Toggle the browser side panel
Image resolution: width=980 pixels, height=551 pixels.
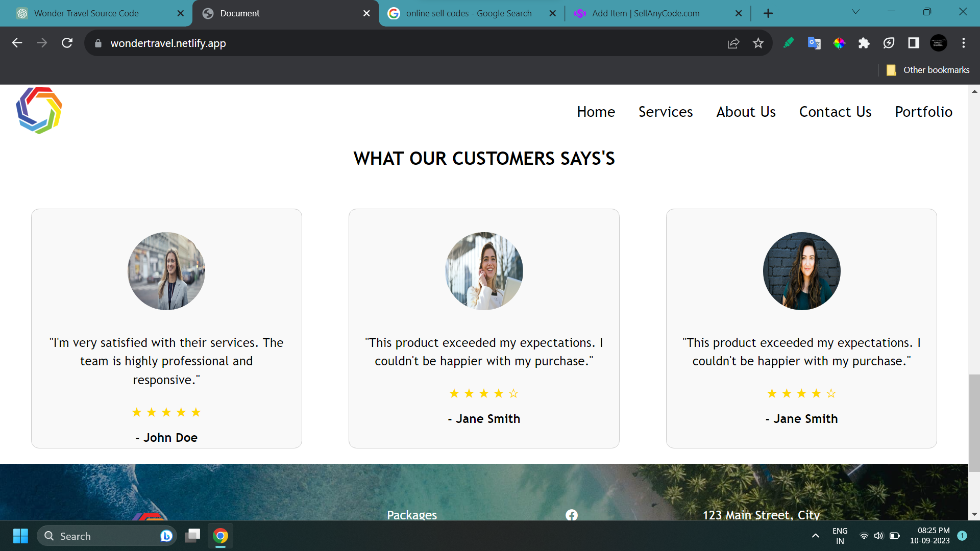[913, 43]
